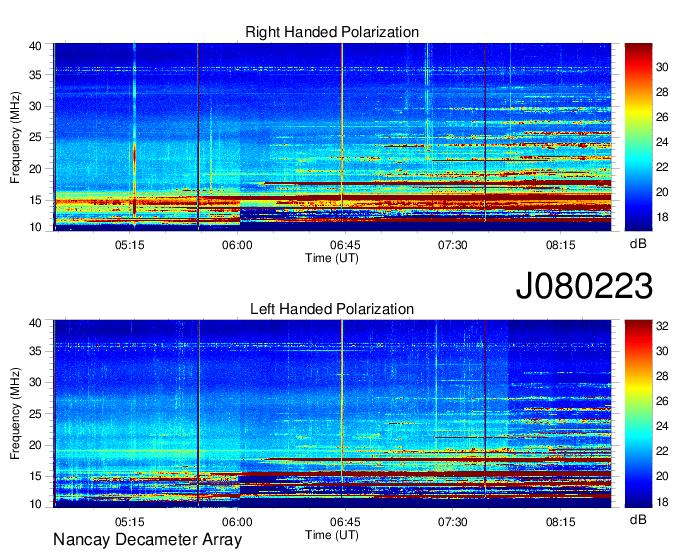
Task: Click the 06:45 tick label on the bottom plot
Action: click(345, 522)
